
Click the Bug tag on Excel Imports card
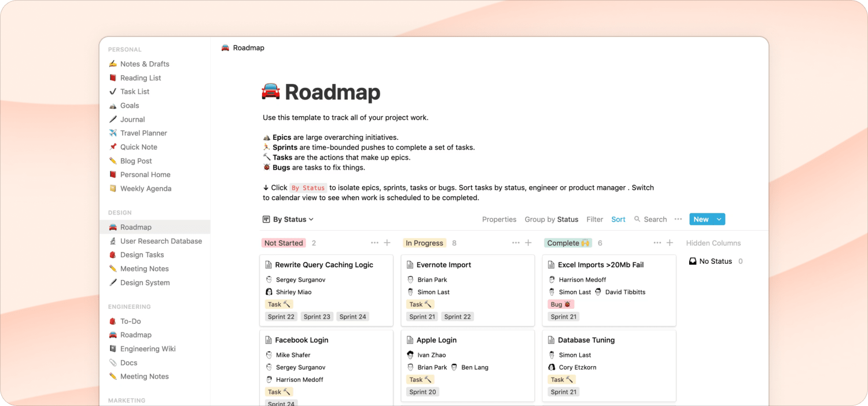561,304
